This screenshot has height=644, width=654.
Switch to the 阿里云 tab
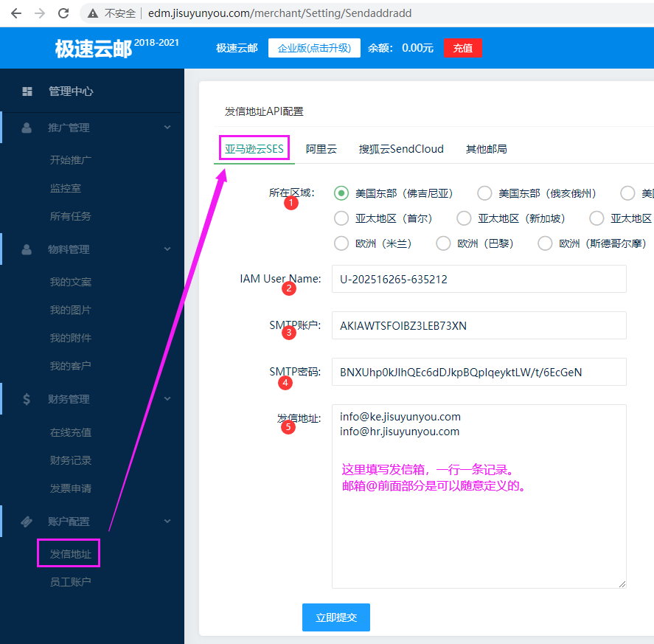[x=321, y=149]
